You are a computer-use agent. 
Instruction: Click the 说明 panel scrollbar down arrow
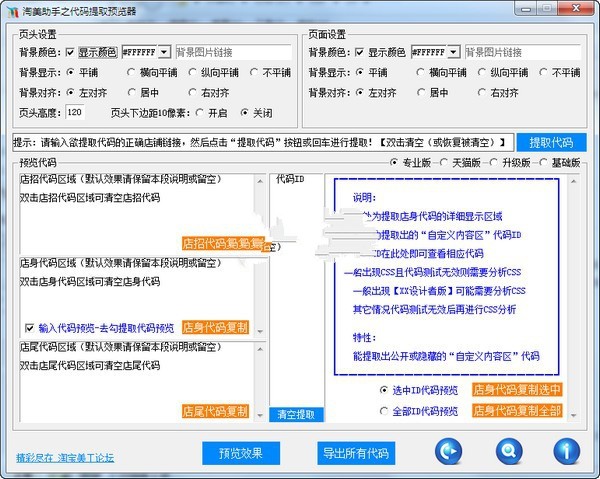(573, 415)
